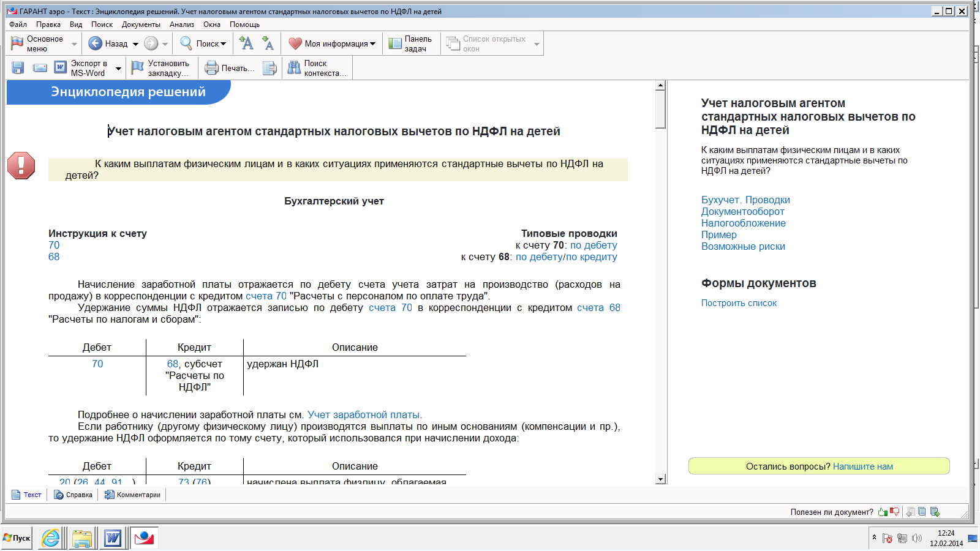This screenshot has height=551, width=980.
Task: Click the Установить закладку flag icon
Action: (138, 67)
